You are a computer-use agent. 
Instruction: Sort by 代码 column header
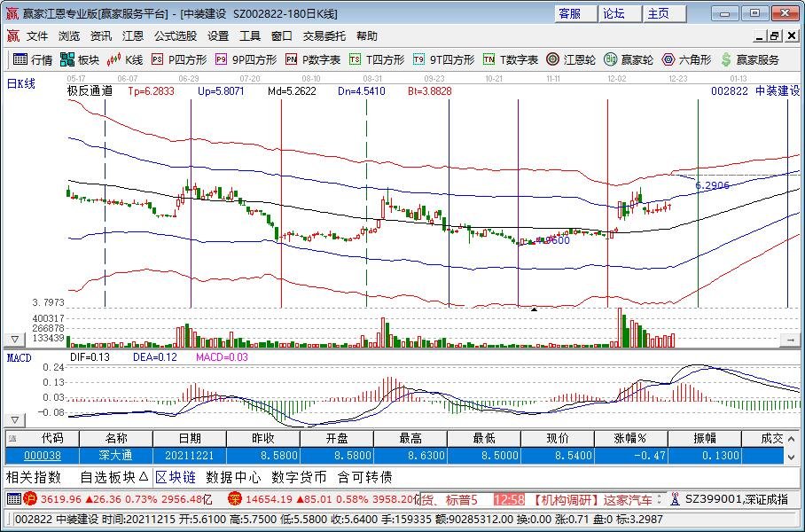(42, 438)
